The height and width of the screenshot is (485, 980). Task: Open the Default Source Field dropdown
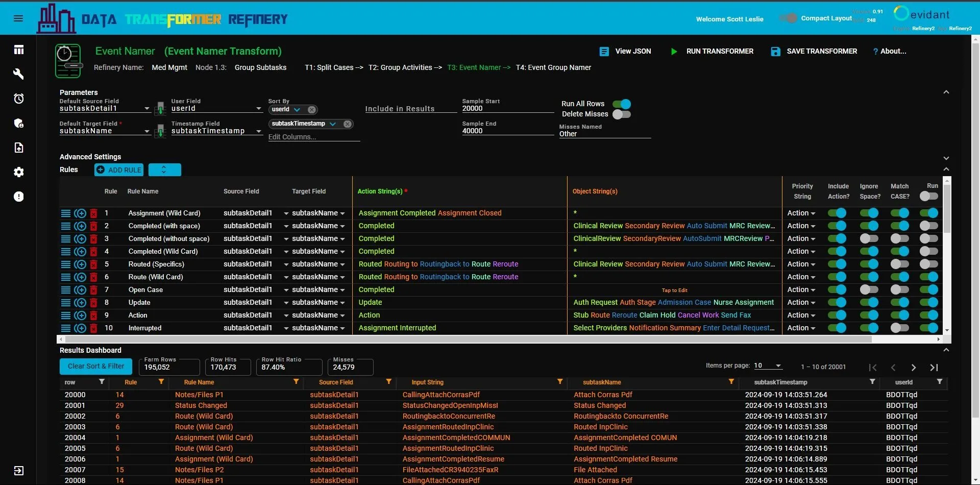(146, 109)
